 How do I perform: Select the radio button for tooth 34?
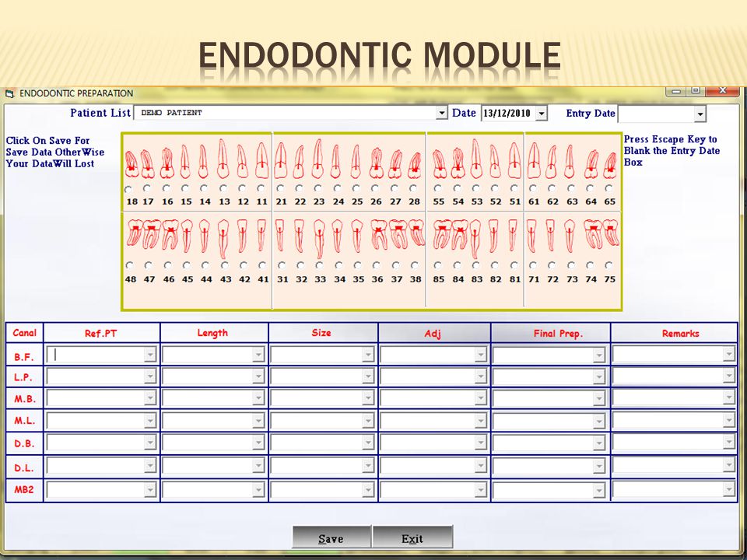point(338,265)
